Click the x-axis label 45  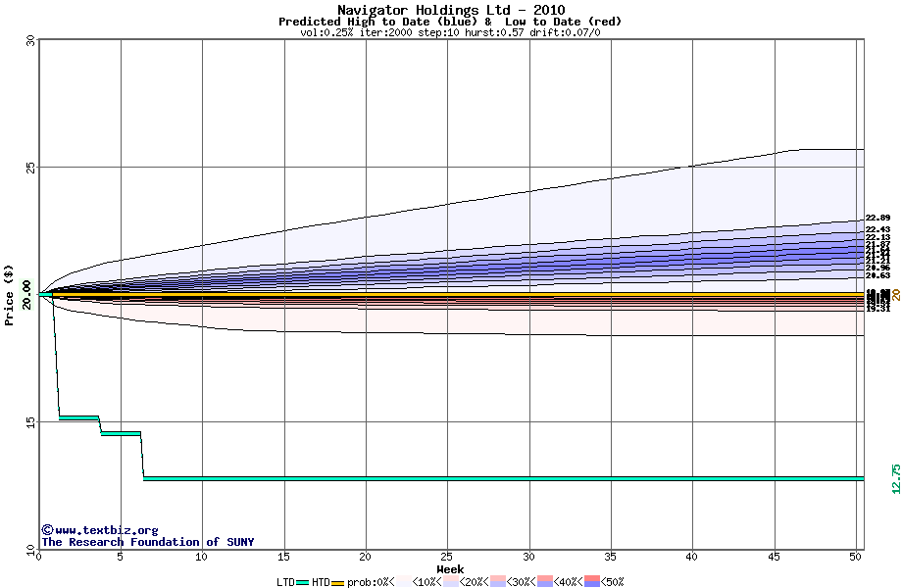775,557
